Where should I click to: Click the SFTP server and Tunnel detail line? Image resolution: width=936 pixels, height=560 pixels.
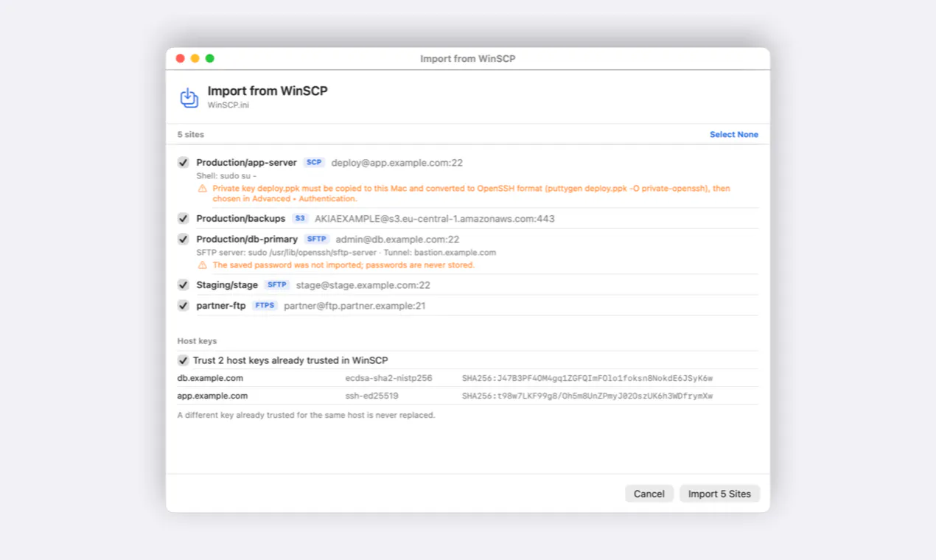[x=346, y=253]
